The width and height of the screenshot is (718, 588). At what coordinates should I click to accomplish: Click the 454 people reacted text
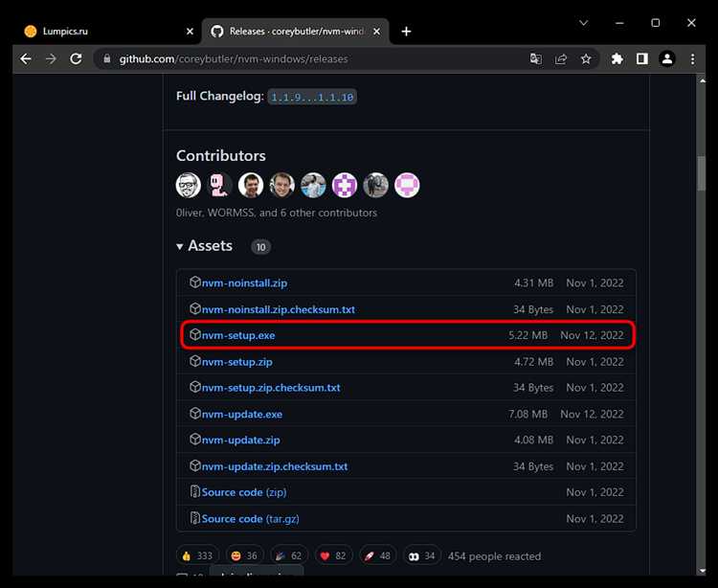[495, 556]
